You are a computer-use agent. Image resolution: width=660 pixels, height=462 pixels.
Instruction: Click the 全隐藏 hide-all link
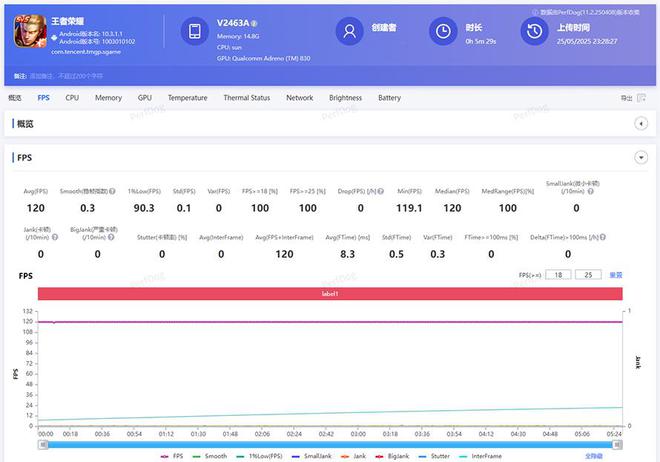(x=593, y=456)
